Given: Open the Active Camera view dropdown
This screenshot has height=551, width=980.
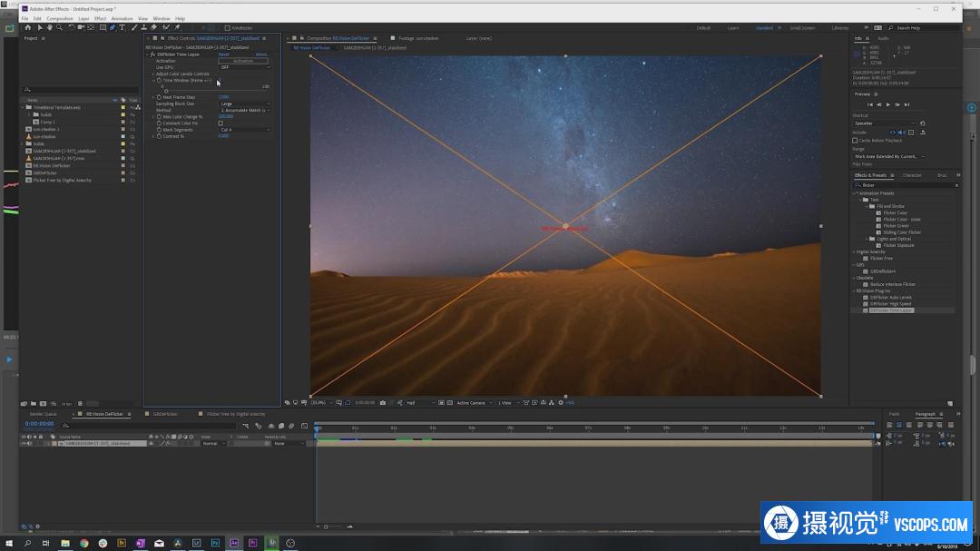Looking at the screenshot, I should click(474, 403).
